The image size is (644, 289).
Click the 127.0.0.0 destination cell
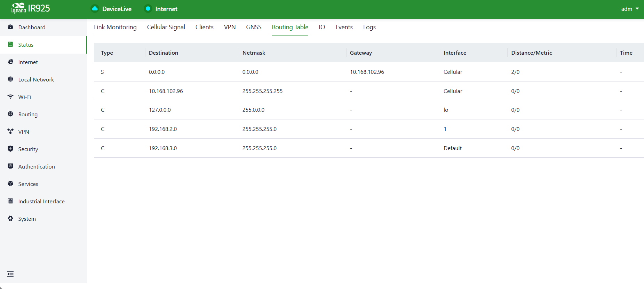pos(160,110)
